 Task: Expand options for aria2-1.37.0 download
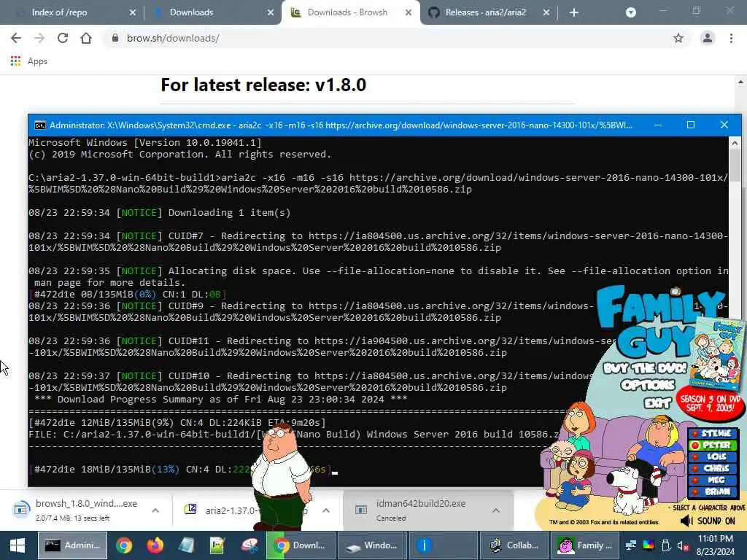(x=326, y=510)
